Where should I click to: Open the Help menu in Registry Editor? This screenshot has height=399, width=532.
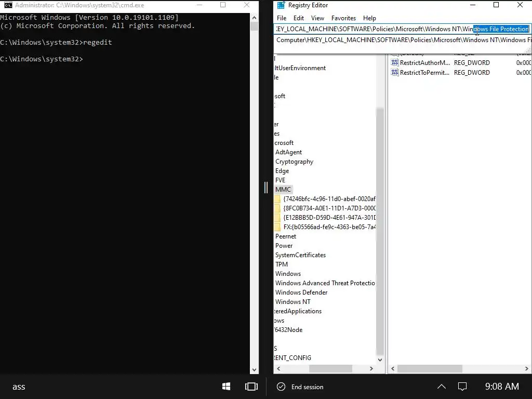click(x=369, y=18)
